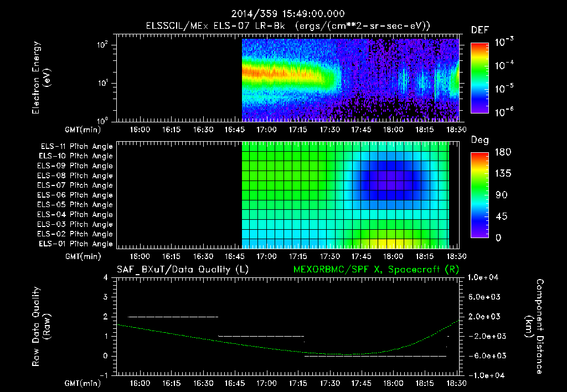Select the ELS-04 Pitch Angle row label
The height and width of the screenshot is (392, 567).
[x=75, y=215]
